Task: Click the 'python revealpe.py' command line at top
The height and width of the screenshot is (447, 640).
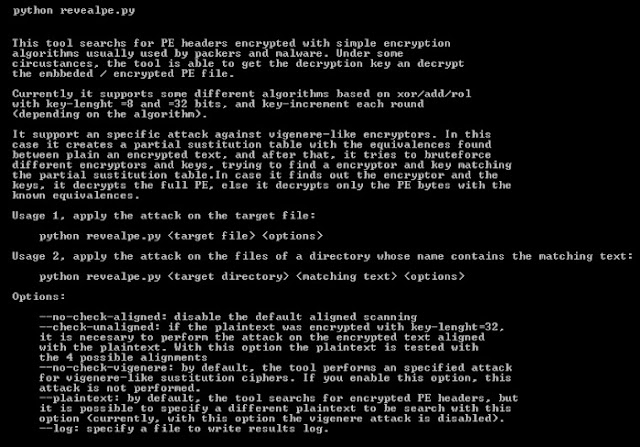Action: coord(73,11)
